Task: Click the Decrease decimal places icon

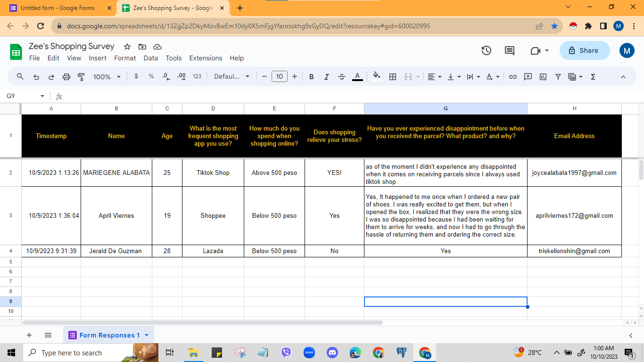Action: point(165,76)
